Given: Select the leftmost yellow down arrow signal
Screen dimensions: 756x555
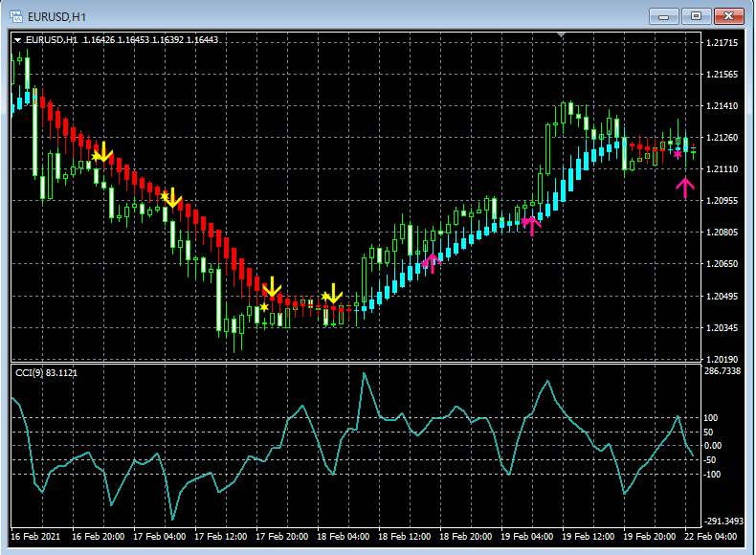Looking at the screenshot, I should click(x=102, y=153).
